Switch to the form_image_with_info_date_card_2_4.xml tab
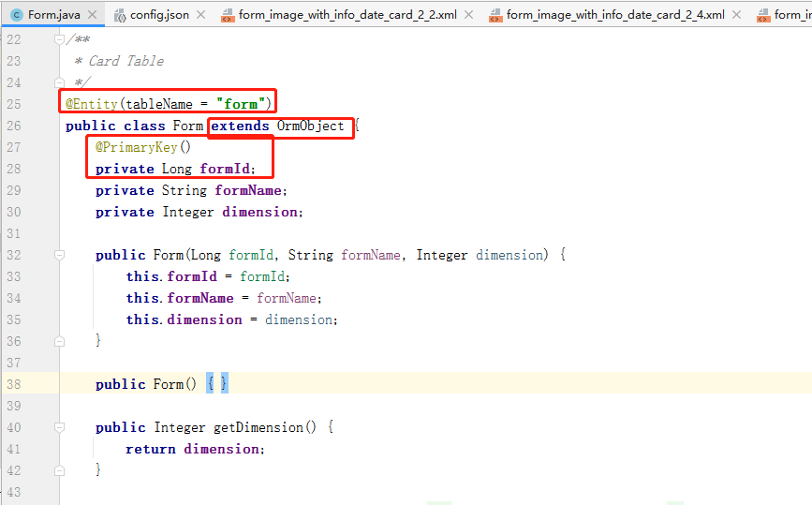This screenshot has height=505, width=812. coord(614,15)
